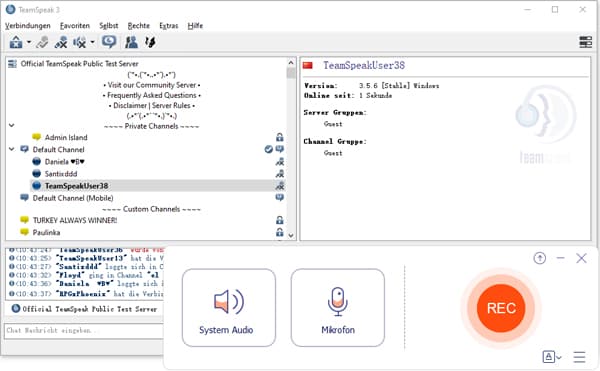Focus the chat message input field

(84, 331)
